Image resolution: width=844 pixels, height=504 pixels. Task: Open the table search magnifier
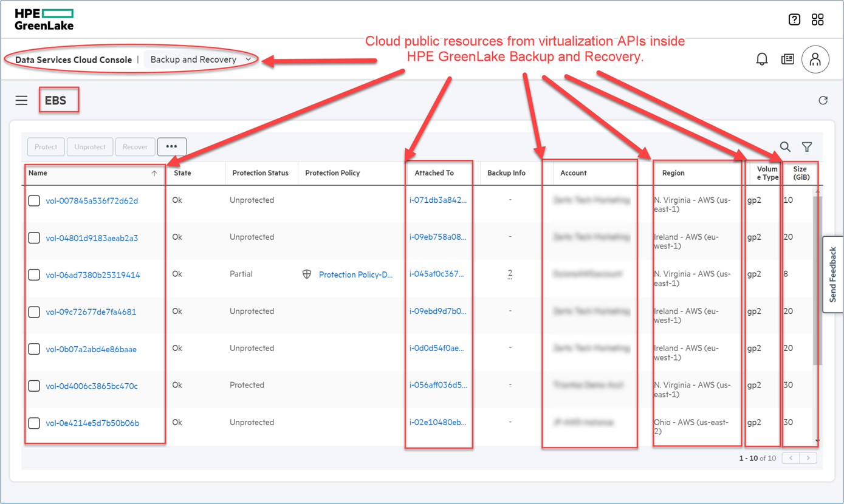coord(785,147)
